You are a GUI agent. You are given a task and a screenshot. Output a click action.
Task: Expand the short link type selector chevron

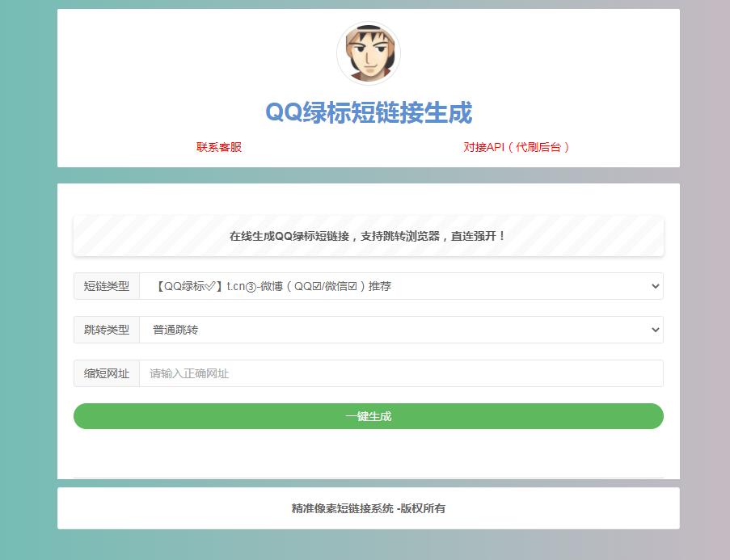click(x=656, y=286)
